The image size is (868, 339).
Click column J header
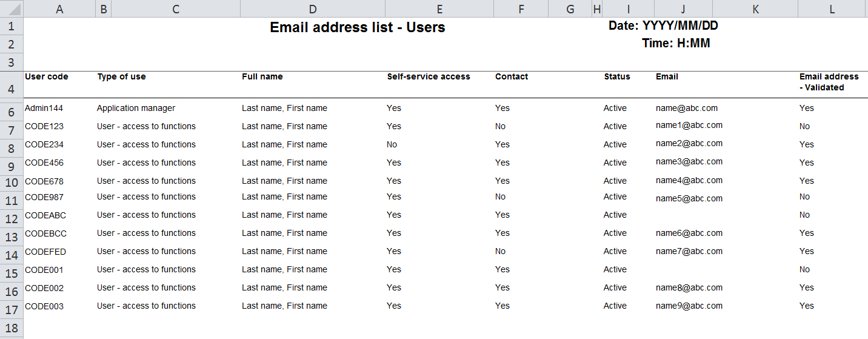click(683, 8)
